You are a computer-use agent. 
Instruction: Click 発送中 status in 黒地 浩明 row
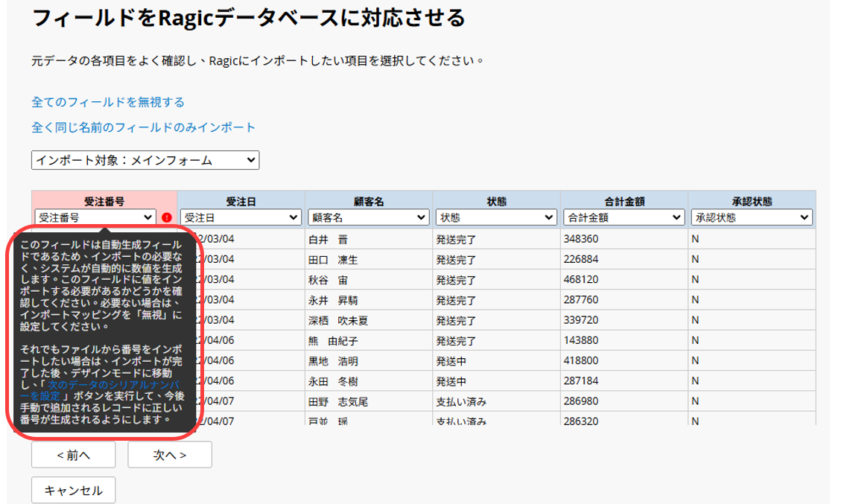[x=496, y=361]
